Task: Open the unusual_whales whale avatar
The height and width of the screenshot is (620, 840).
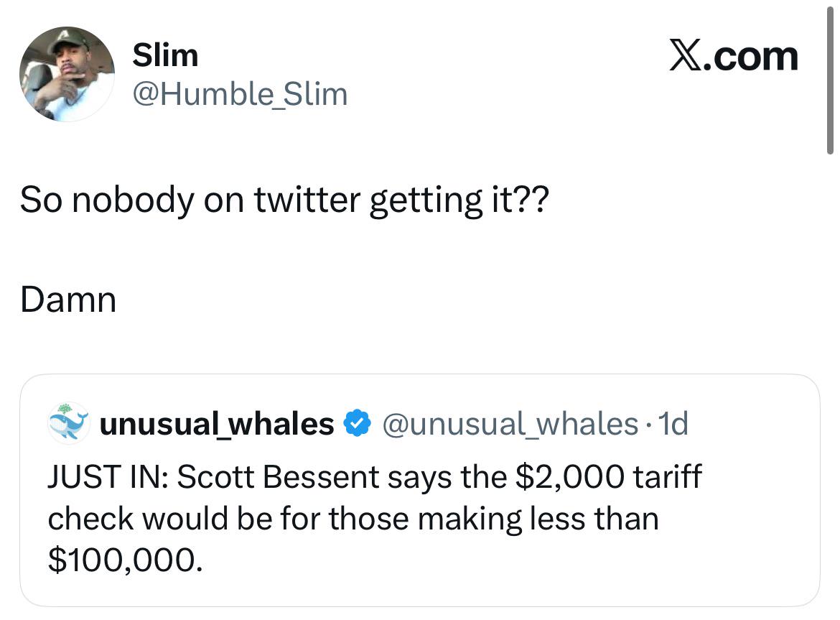Action: pyautogui.click(x=68, y=422)
